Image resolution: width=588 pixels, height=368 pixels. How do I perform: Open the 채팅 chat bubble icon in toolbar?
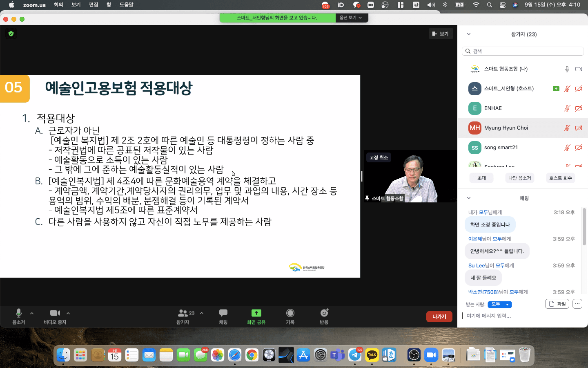[223, 313]
